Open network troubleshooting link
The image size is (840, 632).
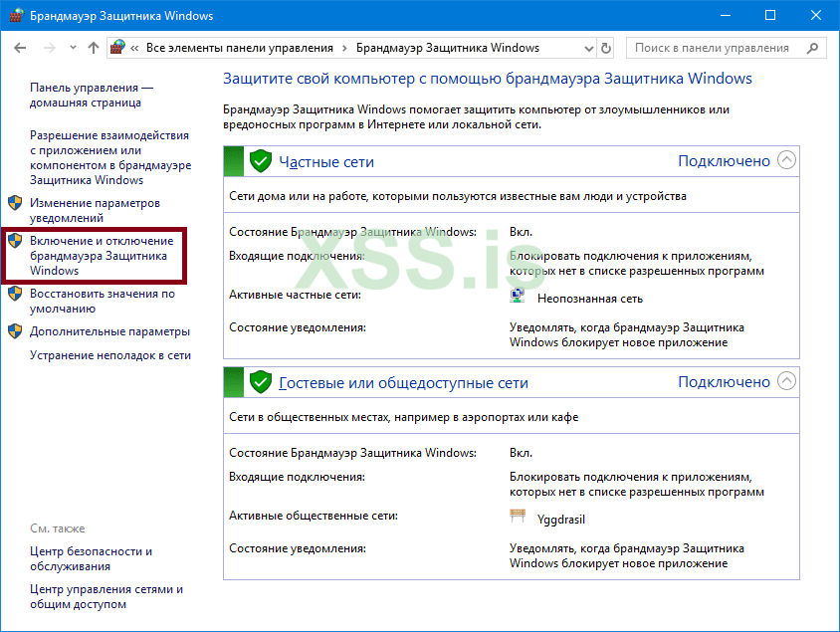click(110, 355)
